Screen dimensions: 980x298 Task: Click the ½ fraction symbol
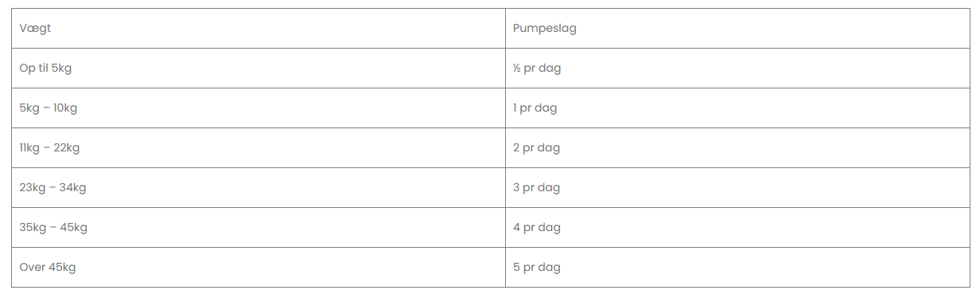(x=517, y=69)
